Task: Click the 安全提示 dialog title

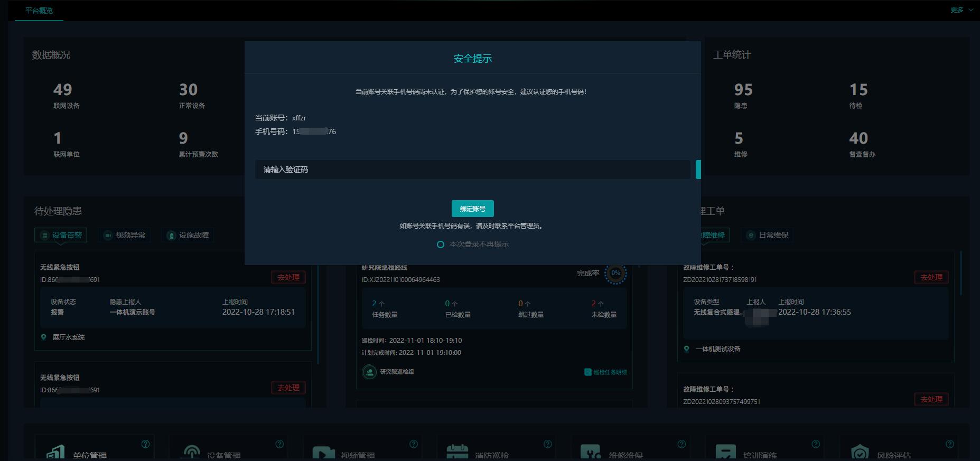Action: 473,59
